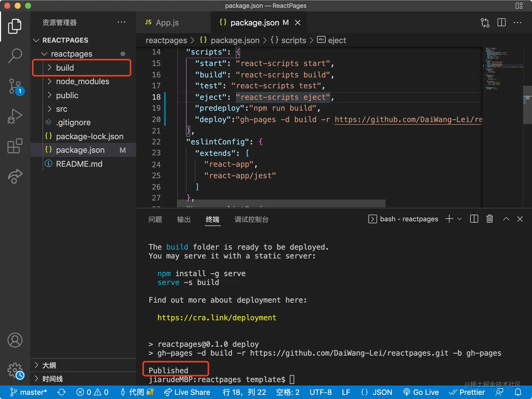Close the package.json editor tab
Image resolution: width=532 pixels, height=399 pixels.
(x=298, y=23)
